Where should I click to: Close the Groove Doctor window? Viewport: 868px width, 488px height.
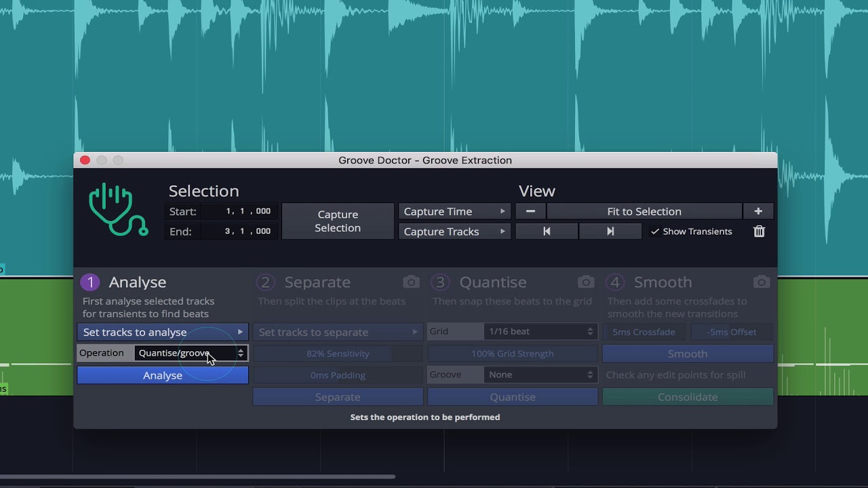[85, 160]
